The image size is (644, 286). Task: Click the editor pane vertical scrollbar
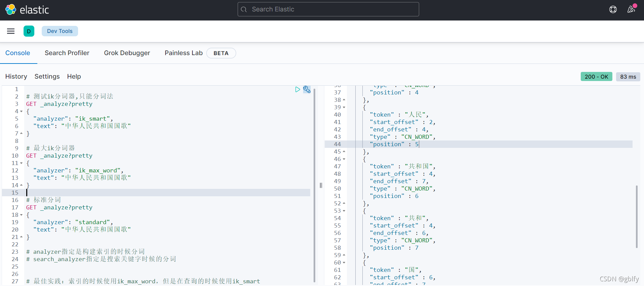click(314, 185)
